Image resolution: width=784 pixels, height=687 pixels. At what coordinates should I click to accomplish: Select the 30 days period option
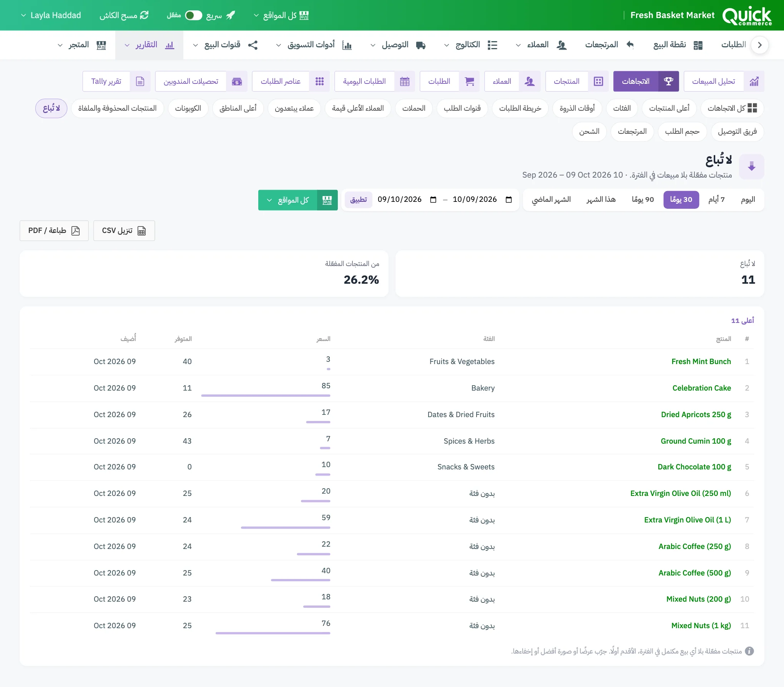coord(681,200)
